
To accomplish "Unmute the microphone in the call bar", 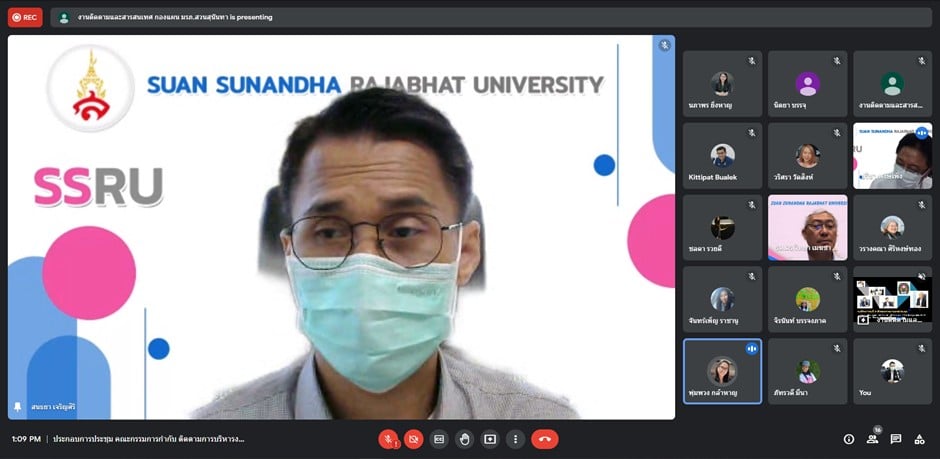I will (388, 439).
